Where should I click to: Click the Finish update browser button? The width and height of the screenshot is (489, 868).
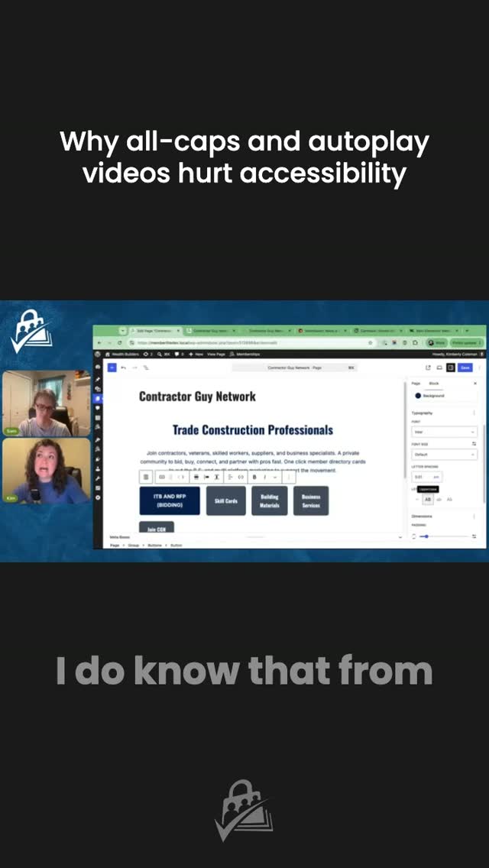[467, 343]
